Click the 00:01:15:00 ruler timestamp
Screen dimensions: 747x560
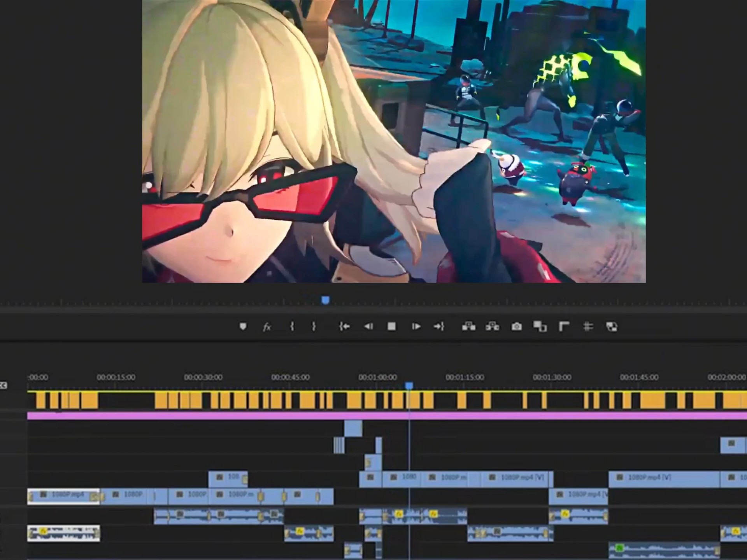point(465,377)
